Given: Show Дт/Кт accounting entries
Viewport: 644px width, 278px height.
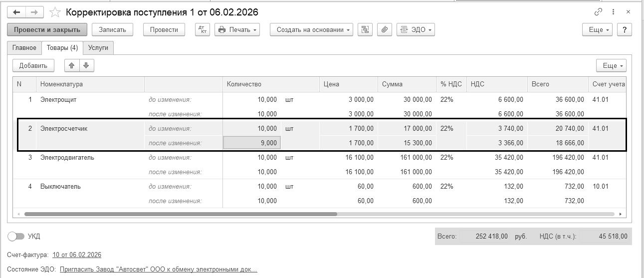Looking at the screenshot, I should [x=203, y=29].
